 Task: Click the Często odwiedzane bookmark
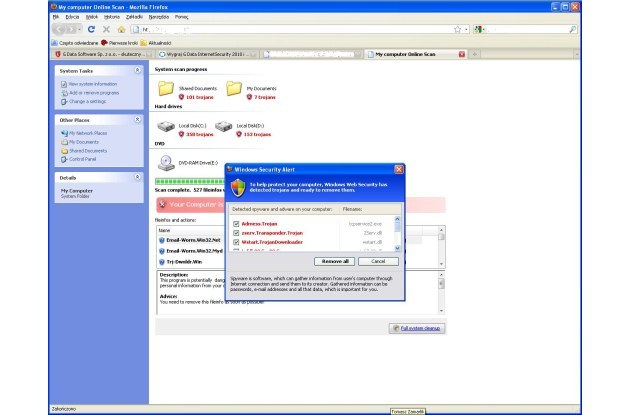[75, 43]
